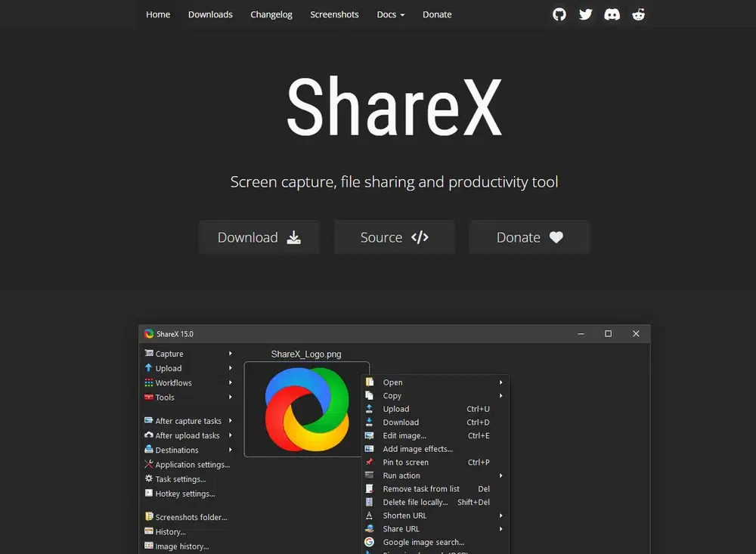Click the ShareX_Logo.png file name label
This screenshot has width=756, height=554.
pos(306,354)
